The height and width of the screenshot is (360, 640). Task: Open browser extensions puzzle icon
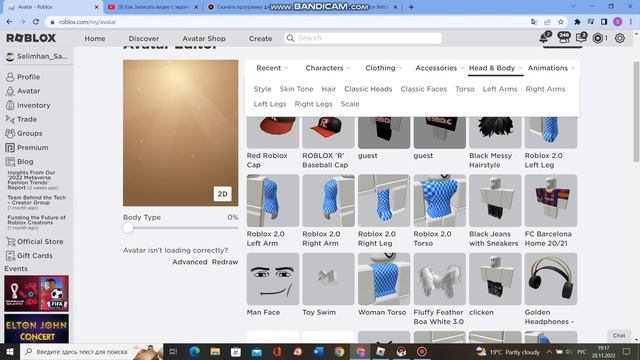tap(577, 22)
